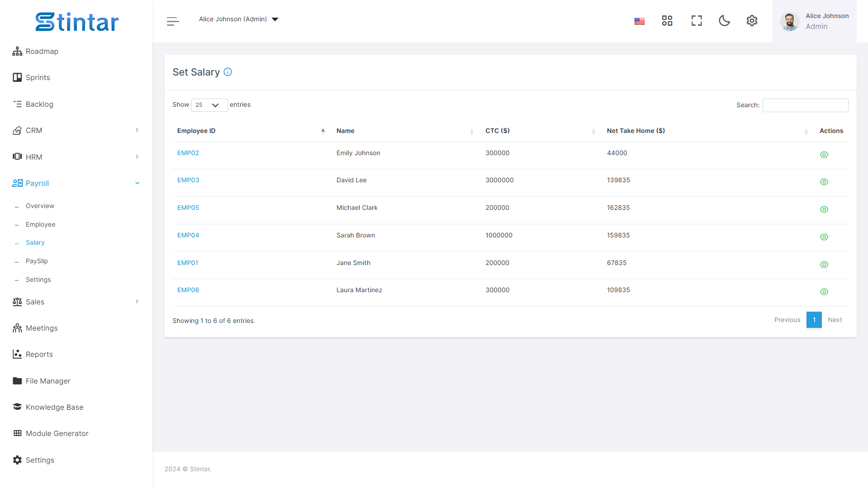868x488 pixels.
Task: Click David Lee CTC value 3000000
Action: coord(499,180)
